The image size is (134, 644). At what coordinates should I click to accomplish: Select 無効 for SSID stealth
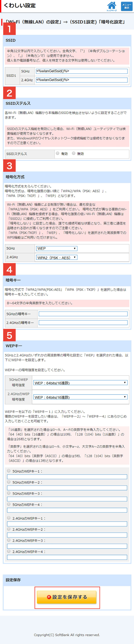(x=74, y=153)
